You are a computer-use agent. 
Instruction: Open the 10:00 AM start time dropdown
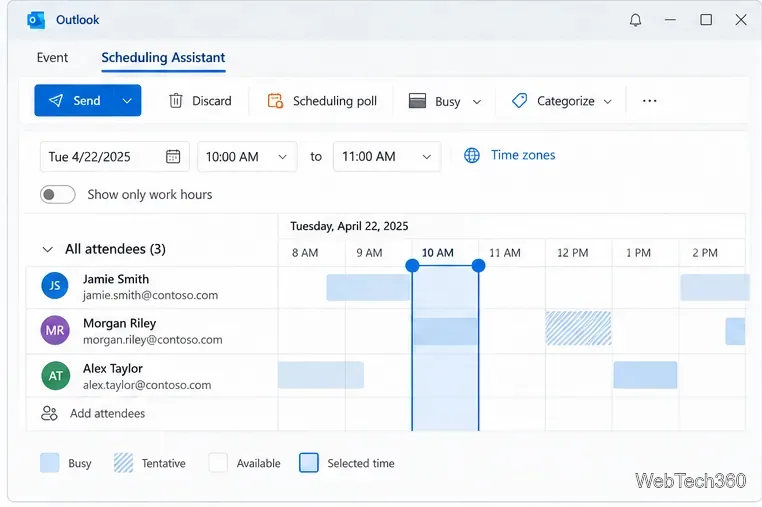tap(247, 157)
